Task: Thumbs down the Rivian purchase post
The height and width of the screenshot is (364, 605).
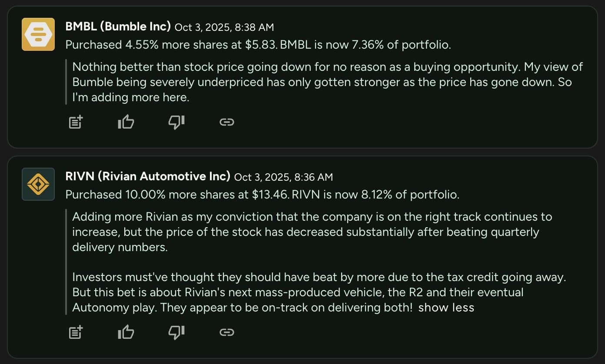Action: [x=176, y=333]
